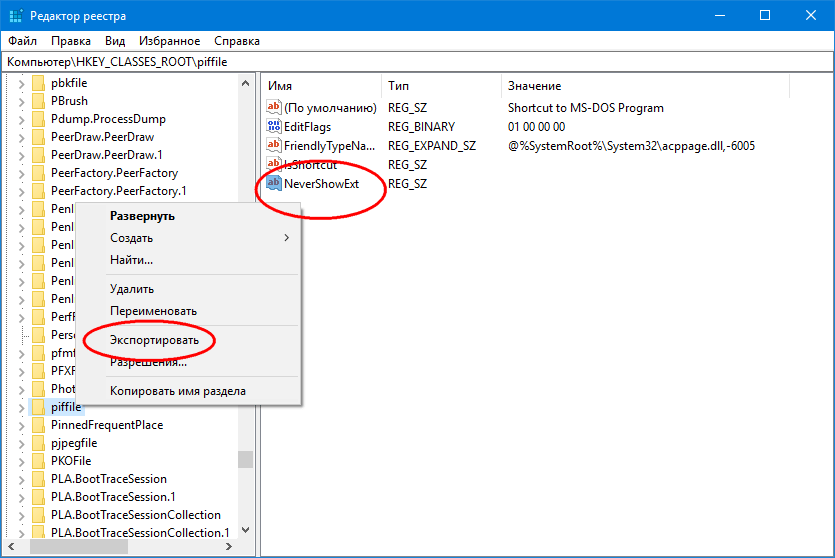Sort values by the Имя column header

pos(280,86)
